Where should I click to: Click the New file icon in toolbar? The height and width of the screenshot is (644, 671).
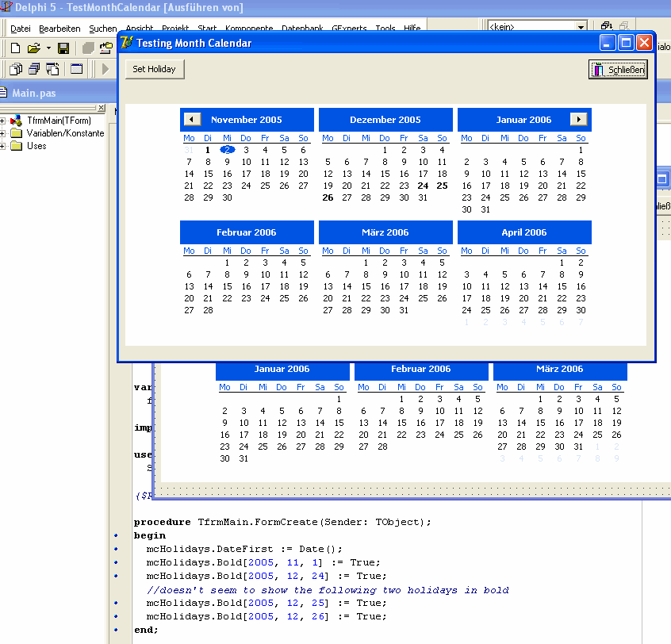16,48
